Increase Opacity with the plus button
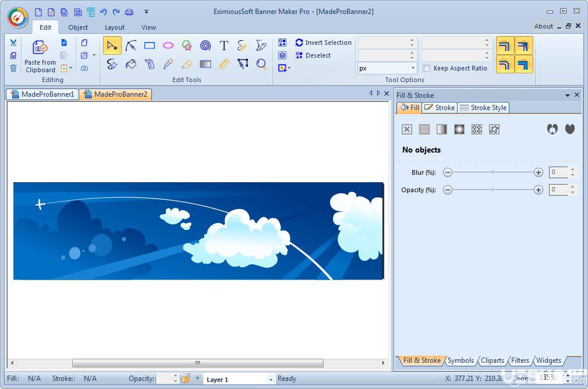The width and height of the screenshot is (588, 389). (539, 190)
